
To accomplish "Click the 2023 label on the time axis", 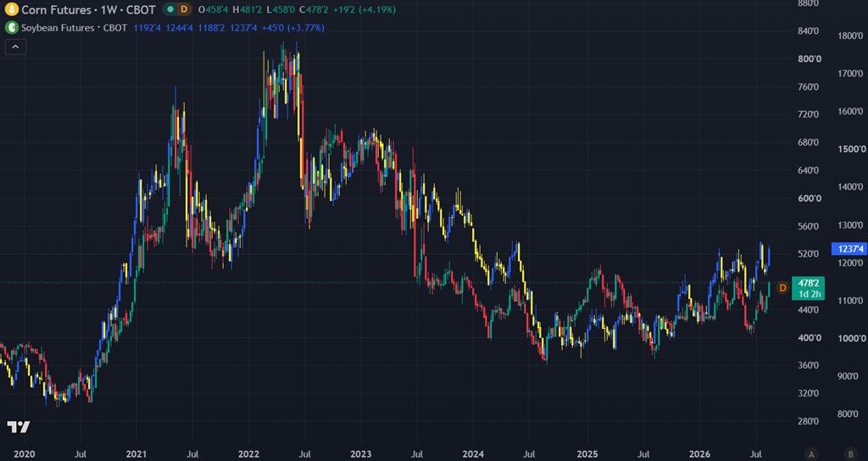I will [x=361, y=454].
